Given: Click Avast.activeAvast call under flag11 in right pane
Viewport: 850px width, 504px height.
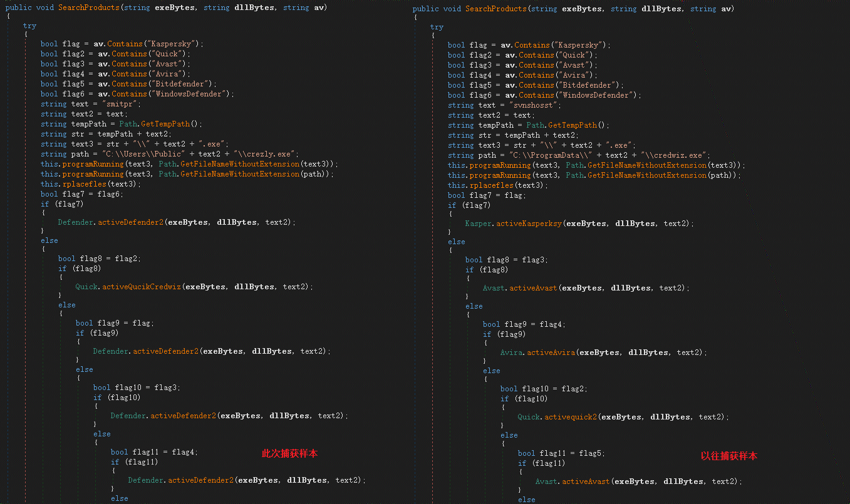Looking at the screenshot, I should pos(638,481).
